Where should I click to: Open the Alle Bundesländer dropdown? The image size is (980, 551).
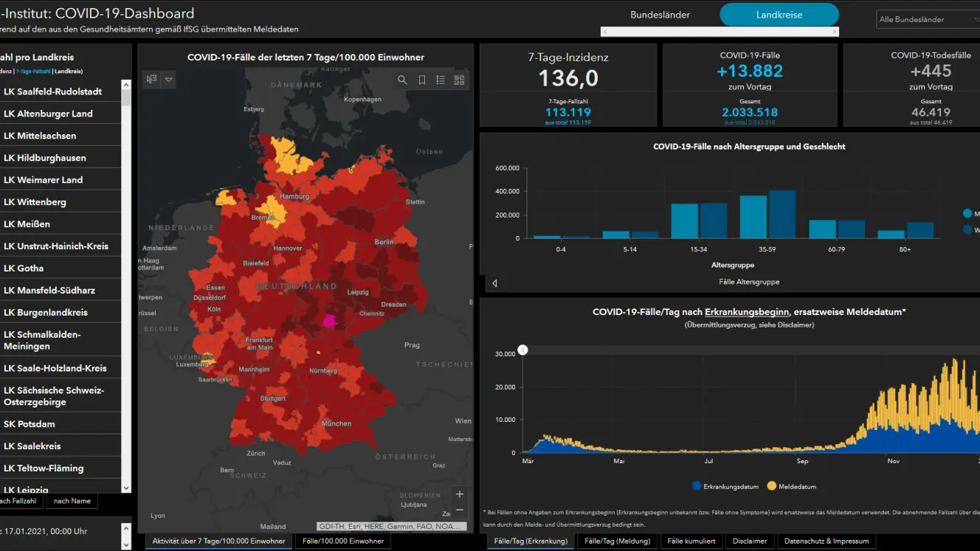928,20
